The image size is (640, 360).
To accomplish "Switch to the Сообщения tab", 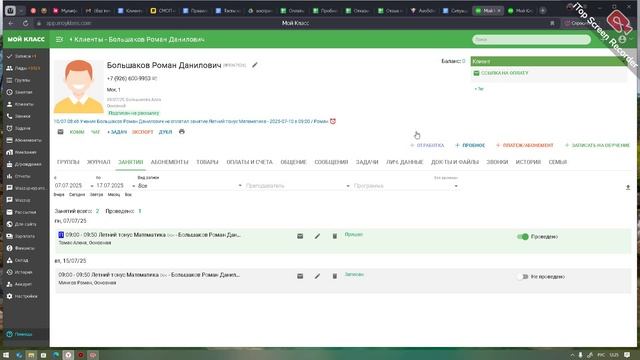I will (331, 162).
